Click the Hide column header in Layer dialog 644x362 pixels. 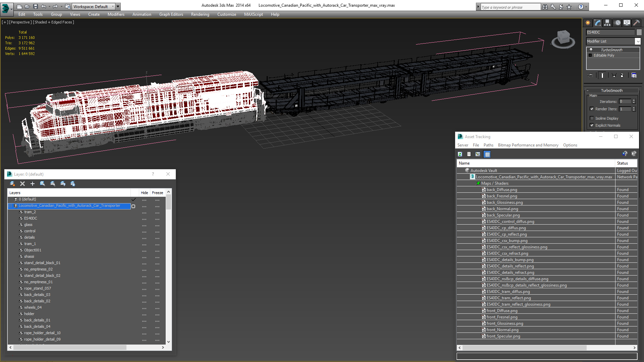pyautogui.click(x=144, y=193)
